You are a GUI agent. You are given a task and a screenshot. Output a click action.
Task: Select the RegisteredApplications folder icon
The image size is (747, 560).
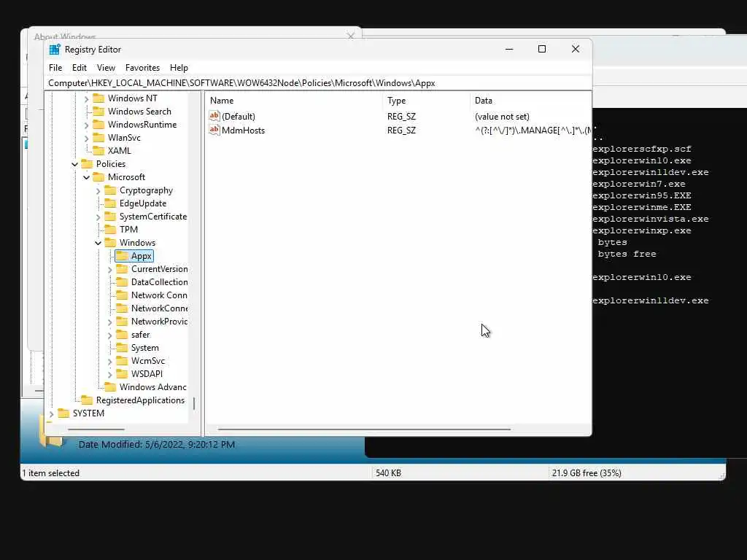87,400
